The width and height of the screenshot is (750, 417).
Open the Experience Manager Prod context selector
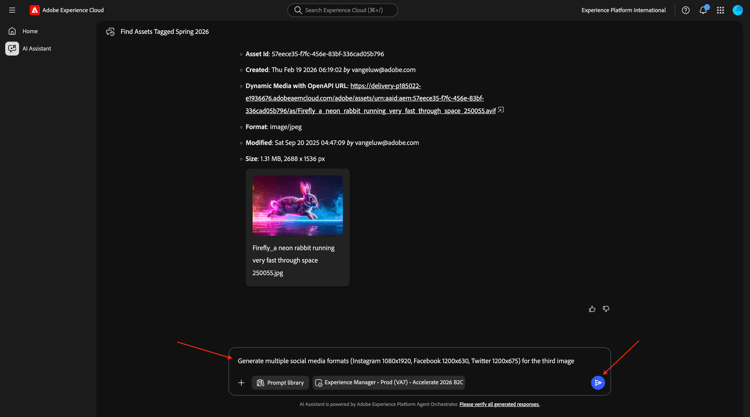pyautogui.click(x=389, y=383)
